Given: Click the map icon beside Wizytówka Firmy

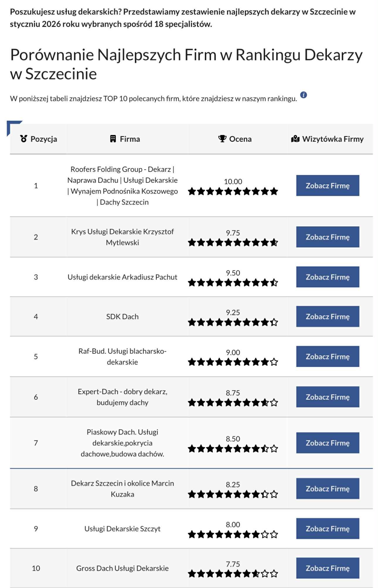Looking at the screenshot, I should point(295,138).
